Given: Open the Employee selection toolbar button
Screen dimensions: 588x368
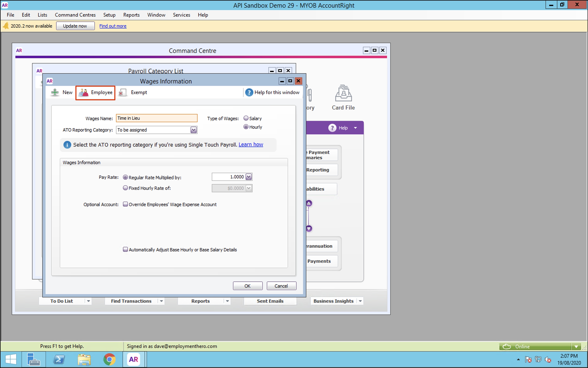Looking at the screenshot, I should (95, 93).
